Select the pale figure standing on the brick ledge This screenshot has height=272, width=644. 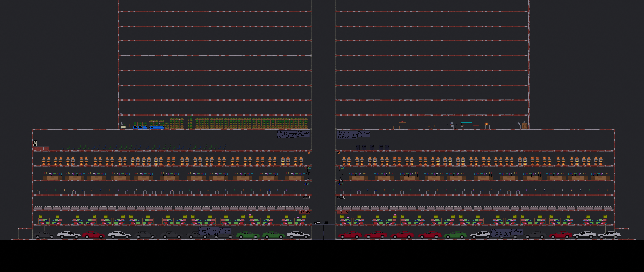pos(35,143)
